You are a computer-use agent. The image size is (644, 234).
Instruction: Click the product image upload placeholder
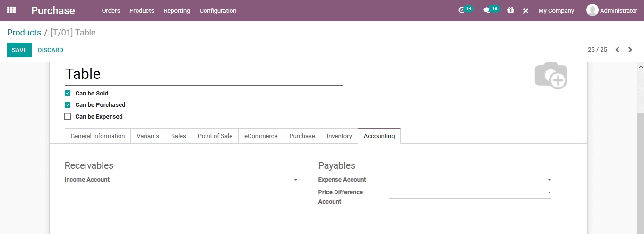pos(550,78)
